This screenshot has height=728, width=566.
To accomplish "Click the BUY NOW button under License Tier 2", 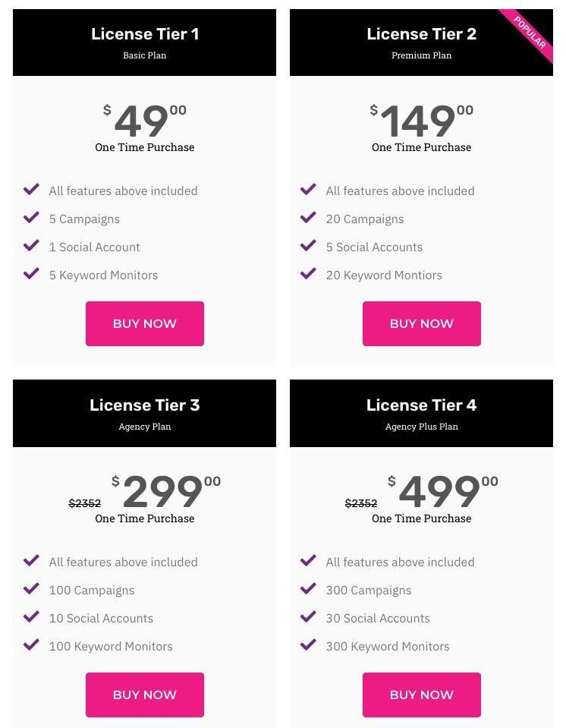I will tap(422, 323).
